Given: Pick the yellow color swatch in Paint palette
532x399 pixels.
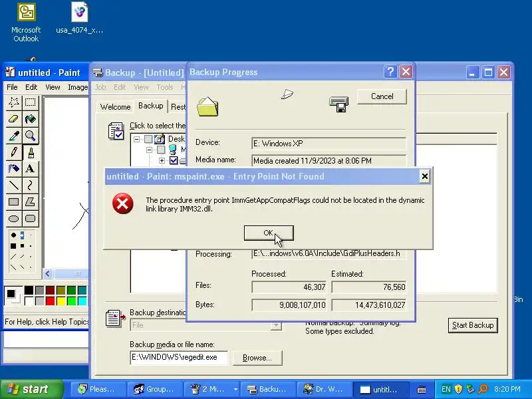Looking at the screenshot, I should 61,301.
